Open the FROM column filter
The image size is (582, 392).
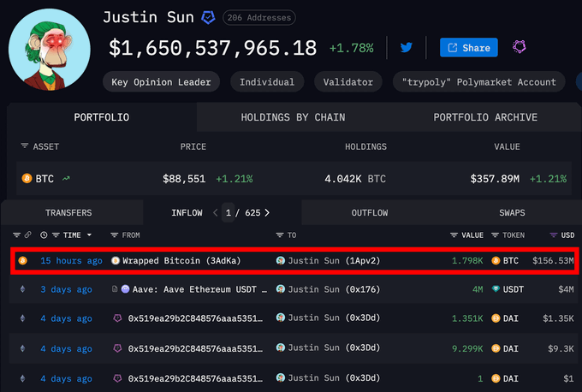[116, 235]
